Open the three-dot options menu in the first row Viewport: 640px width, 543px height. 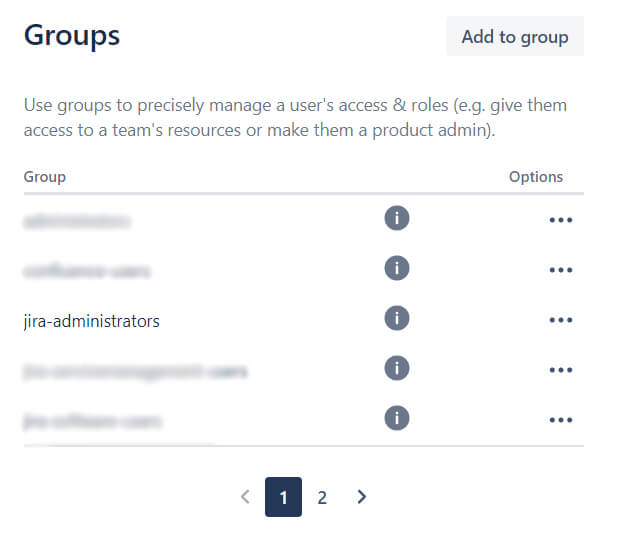pos(561,220)
